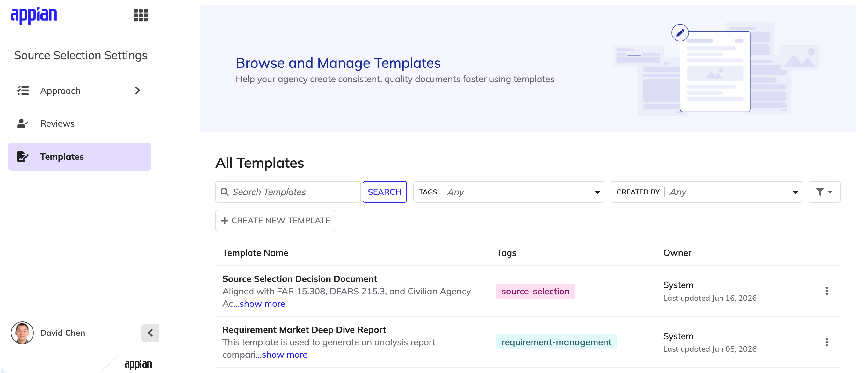The width and height of the screenshot is (868, 373).
Task: Click CREATE NEW TEMPLATE button
Action: (275, 221)
